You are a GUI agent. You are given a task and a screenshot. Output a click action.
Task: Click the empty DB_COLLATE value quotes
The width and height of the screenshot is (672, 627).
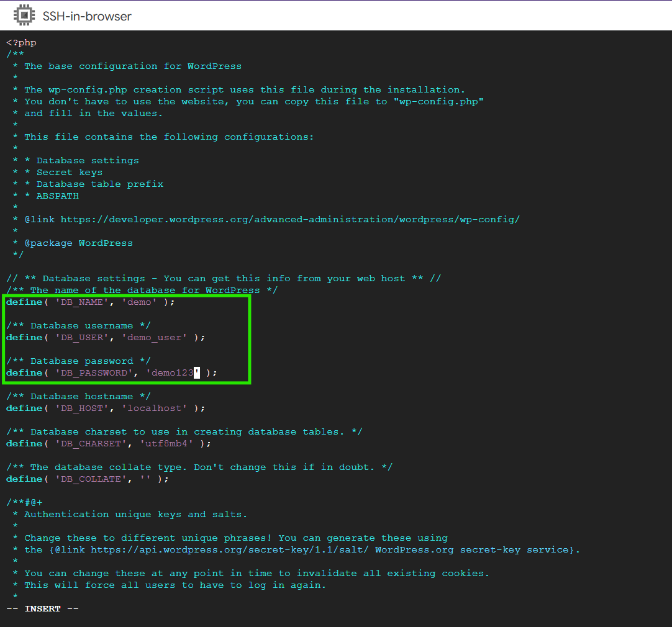(x=145, y=479)
